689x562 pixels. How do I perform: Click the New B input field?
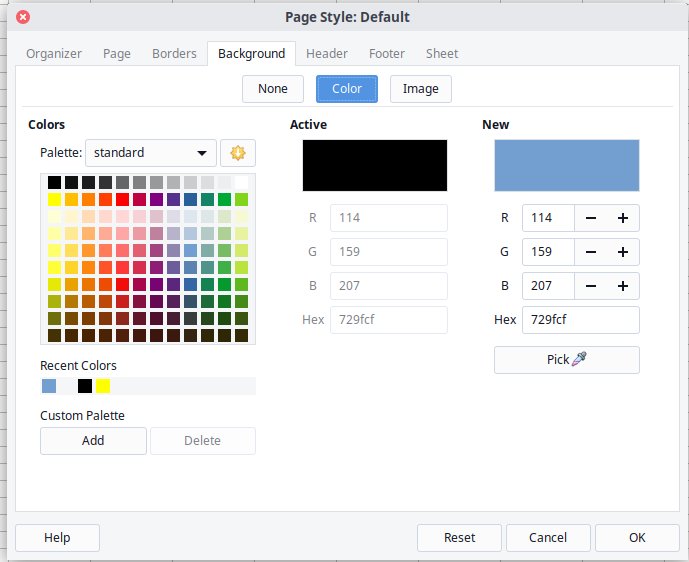[x=548, y=286]
